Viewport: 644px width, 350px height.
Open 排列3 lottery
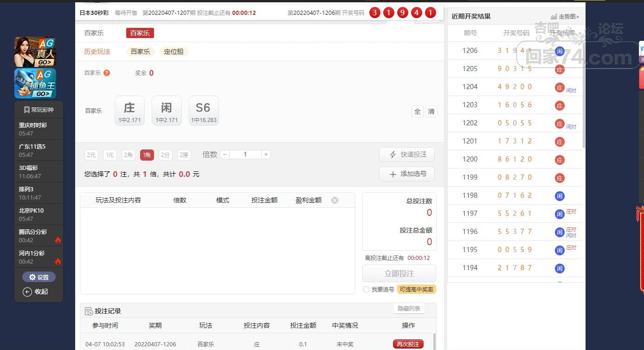point(39,193)
